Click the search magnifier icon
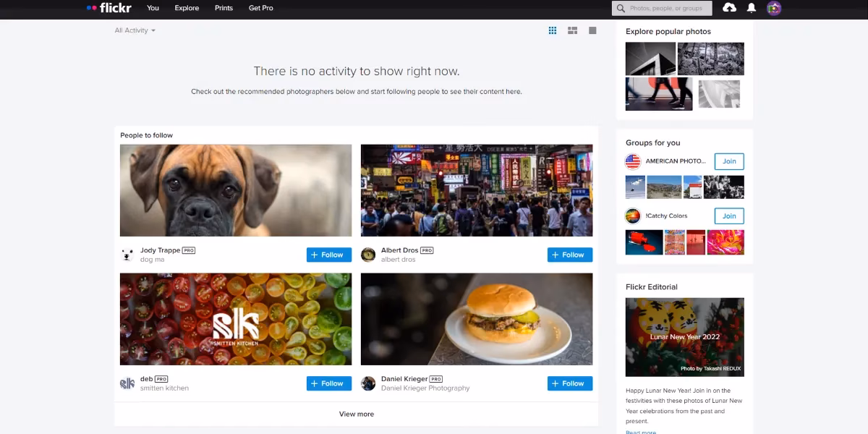868x434 pixels. (x=621, y=8)
